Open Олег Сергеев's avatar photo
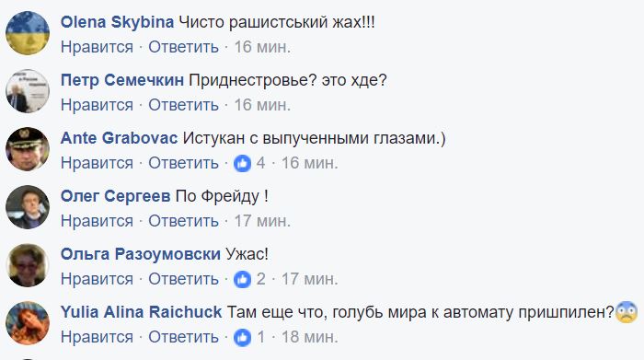The width and height of the screenshot is (644, 360). click(x=28, y=207)
